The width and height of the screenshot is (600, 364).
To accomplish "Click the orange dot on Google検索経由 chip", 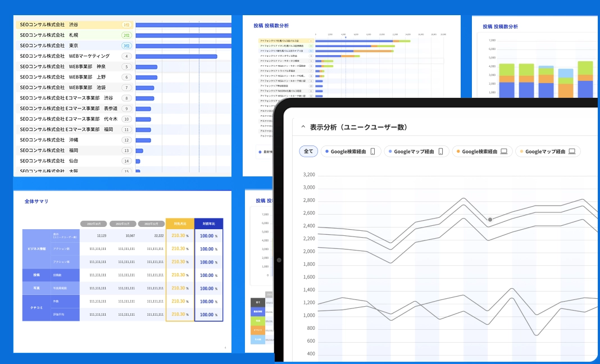I will [x=458, y=152].
